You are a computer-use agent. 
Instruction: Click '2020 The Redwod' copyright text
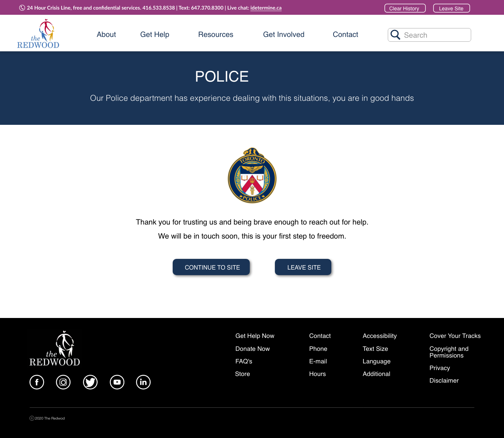tap(50, 418)
